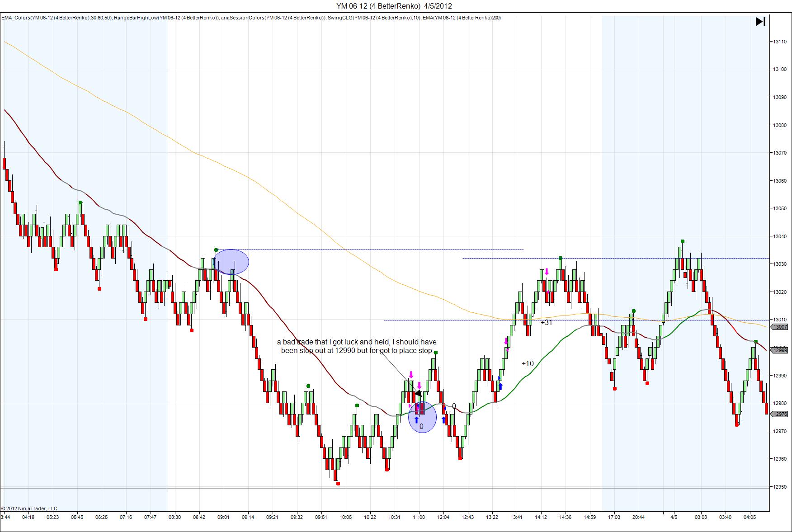Click the +10 trade result label
The image size is (792, 532).
point(528,363)
